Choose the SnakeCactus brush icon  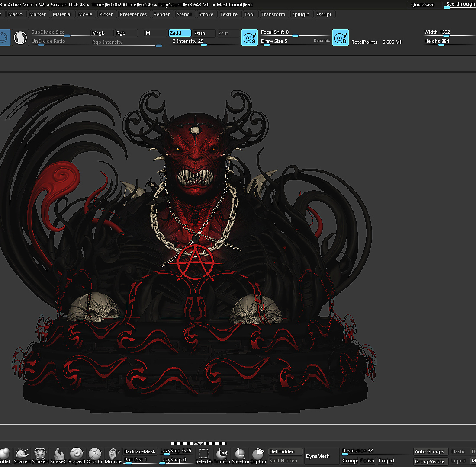pos(58,456)
